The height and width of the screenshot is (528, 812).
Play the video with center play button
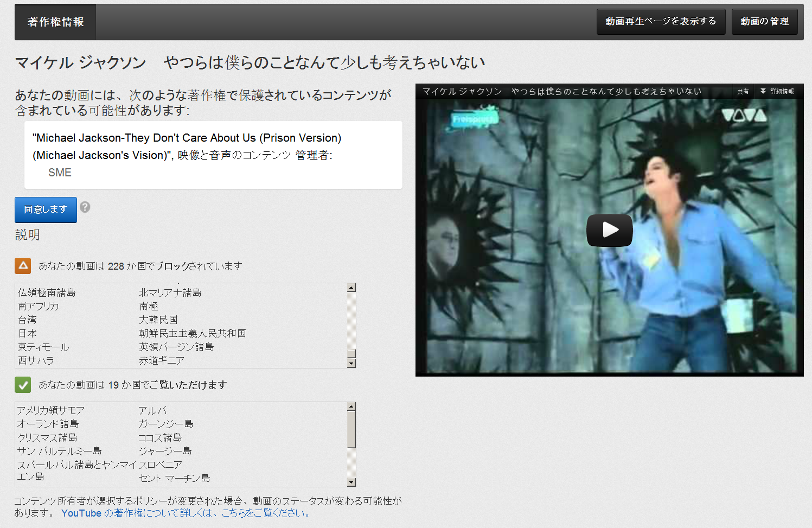coord(609,230)
